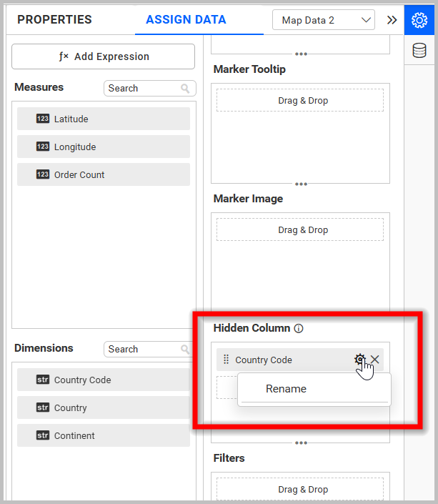Open the data source database icon
Viewport: 438px width, 504px height.
[x=420, y=50]
